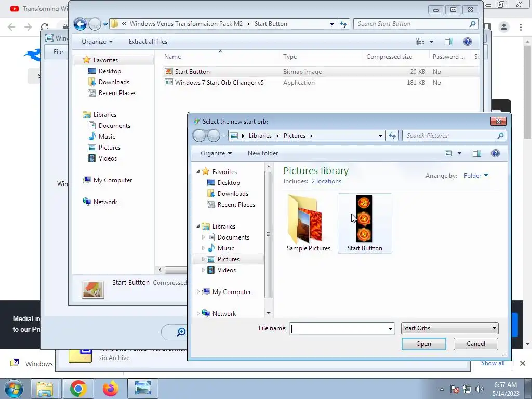Open Arrange by Folder dropdown
The image size is (532, 399).
tap(475, 176)
